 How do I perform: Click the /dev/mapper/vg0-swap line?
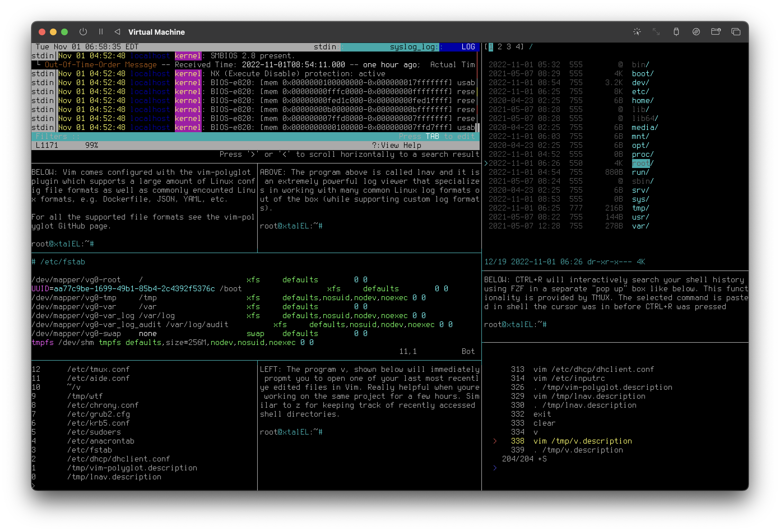(x=199, y=334)
